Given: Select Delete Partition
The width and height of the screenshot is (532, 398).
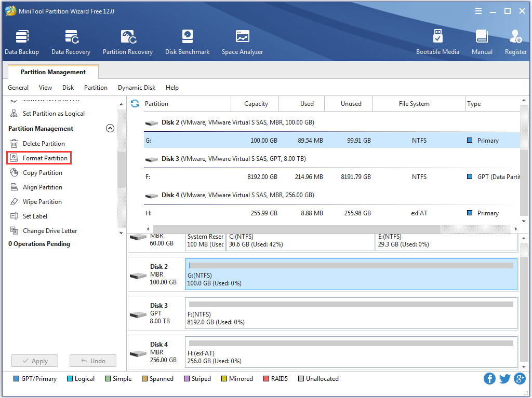Looking at the screenshot, I should pyautogui.click(x=37, y=143).
